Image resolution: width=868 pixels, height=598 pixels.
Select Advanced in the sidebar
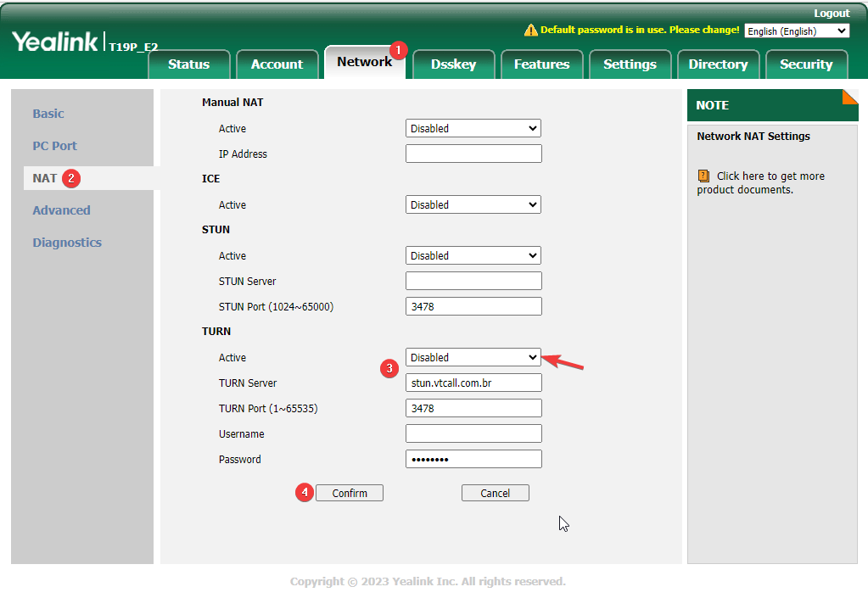click(61, 210)
